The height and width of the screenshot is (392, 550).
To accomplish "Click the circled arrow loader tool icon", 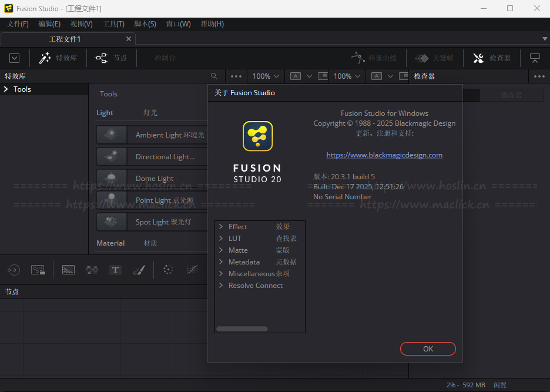I will [x=14, y=270].
